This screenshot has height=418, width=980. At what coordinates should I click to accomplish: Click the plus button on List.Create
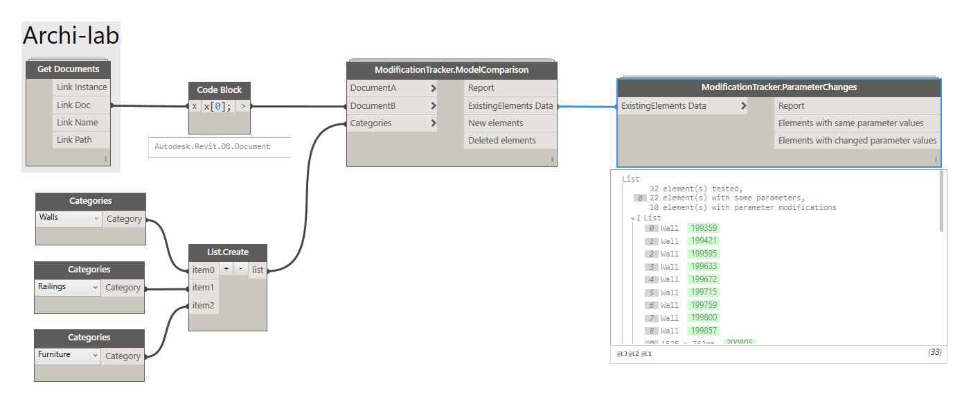coord(226,269)
